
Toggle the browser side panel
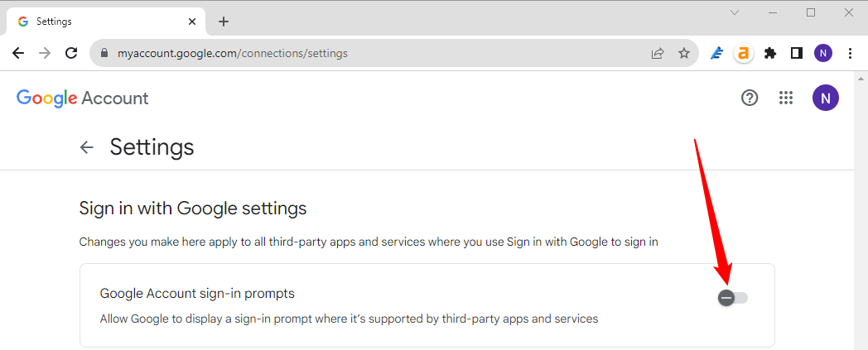click(797, 53)
